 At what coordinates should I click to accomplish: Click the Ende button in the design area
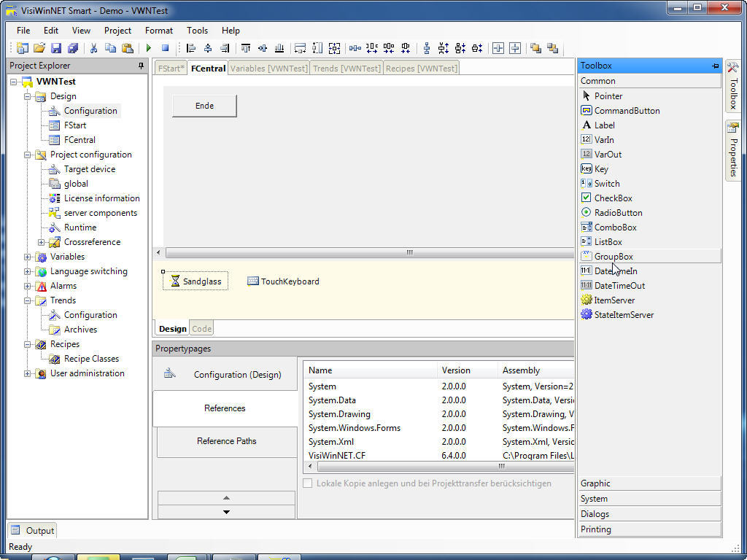(x=204, y=105)
